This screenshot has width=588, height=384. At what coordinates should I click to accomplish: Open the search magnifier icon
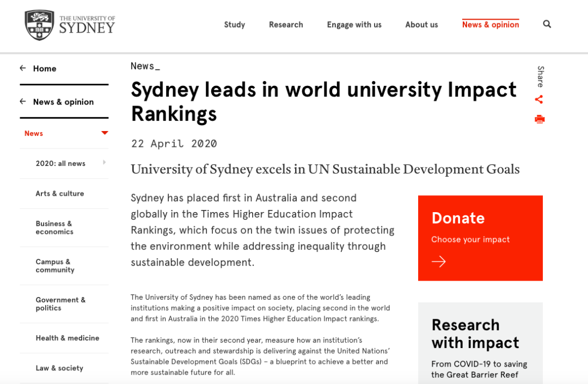click(x=547, y=24)
